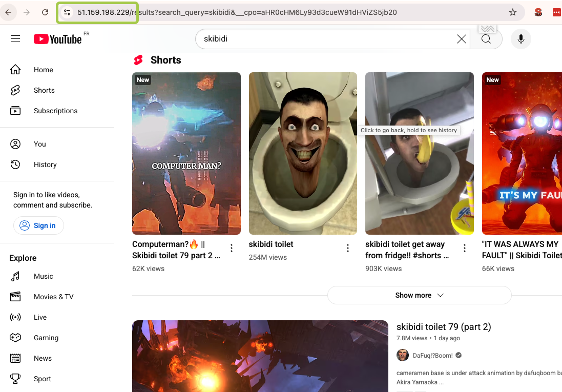This screenshot has height=392, width=562.
Task: Open options menu for skibidi toilet short
Action: point(348,248)
